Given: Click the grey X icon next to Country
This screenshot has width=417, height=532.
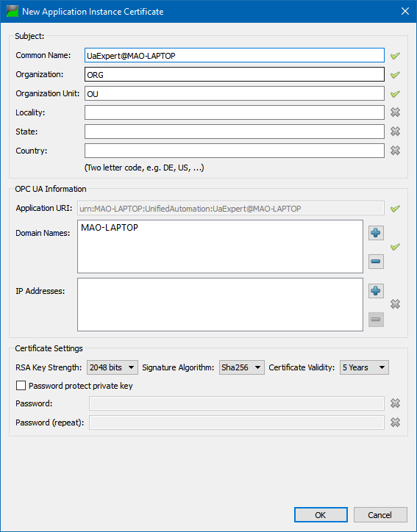Looking at the screenshot, I should tap(395, 151).
